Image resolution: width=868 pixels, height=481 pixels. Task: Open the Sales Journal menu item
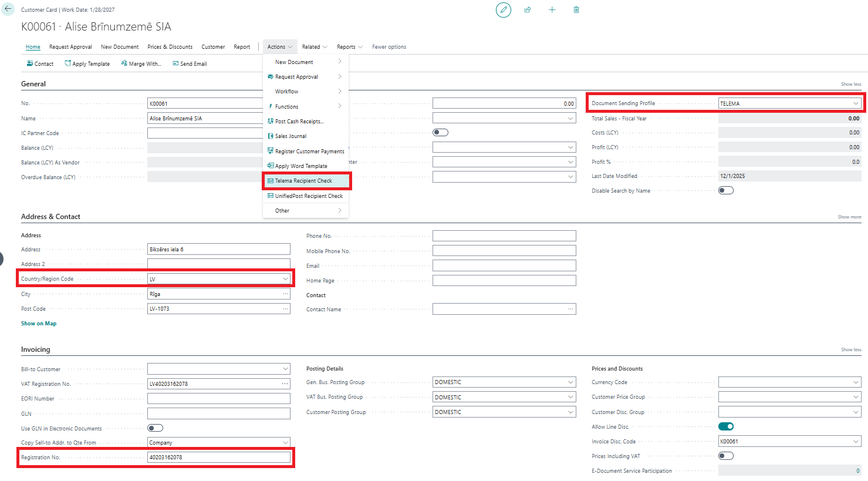[x=291, y=136]
